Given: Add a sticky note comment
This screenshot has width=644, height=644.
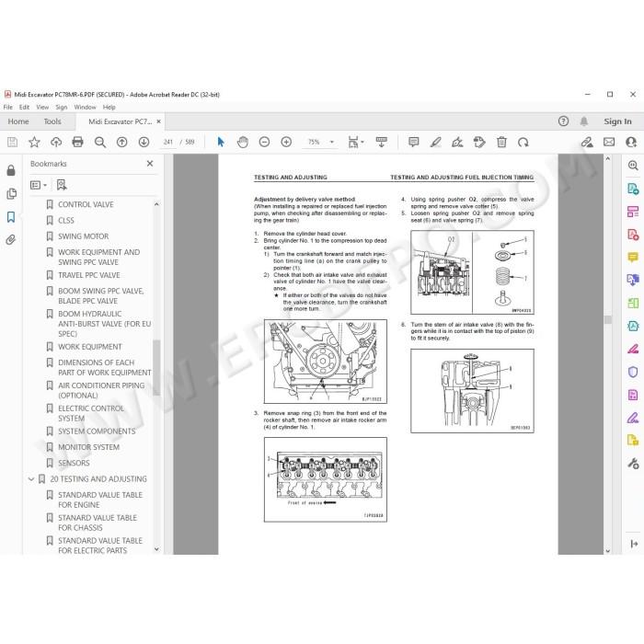Looking at the screenshot, I should [414, 142].
